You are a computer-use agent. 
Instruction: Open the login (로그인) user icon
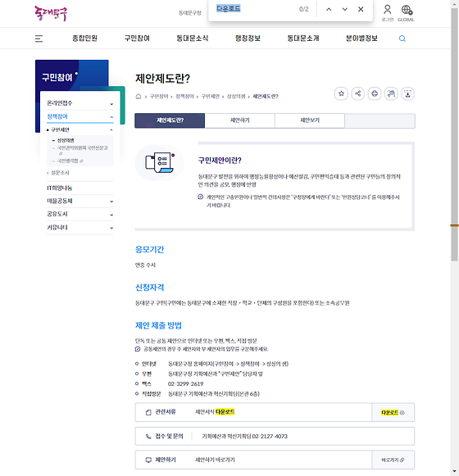click(x=388, y=13)
